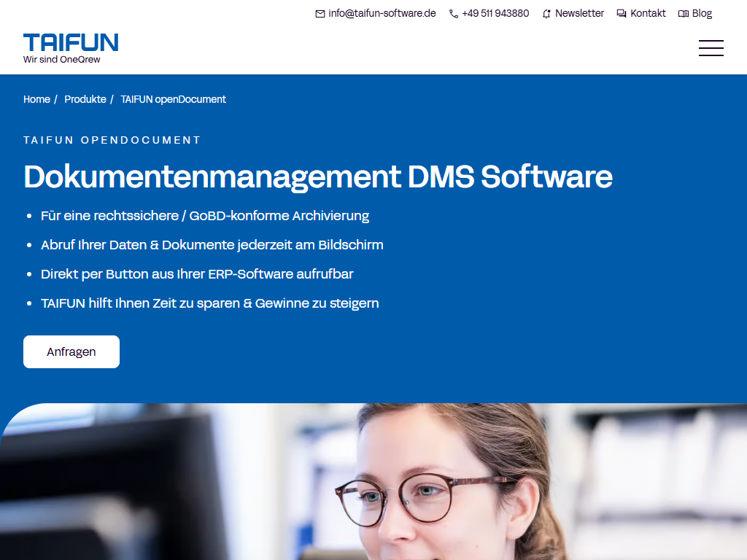Visit the Blog link
The image size is (747, 560).
point(702,13)
